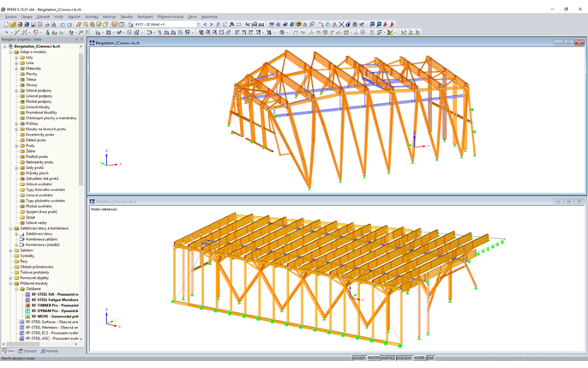
Task: Click the last green chart icon at toolbar end
Action: [x=417, y=33]
